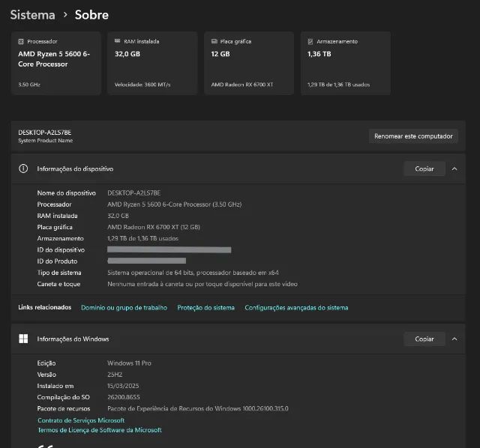The width and height of the screenshot is (480, 448).
Task: Click Sistema operacional de 64 bits value
Action: tap(193, 273)
